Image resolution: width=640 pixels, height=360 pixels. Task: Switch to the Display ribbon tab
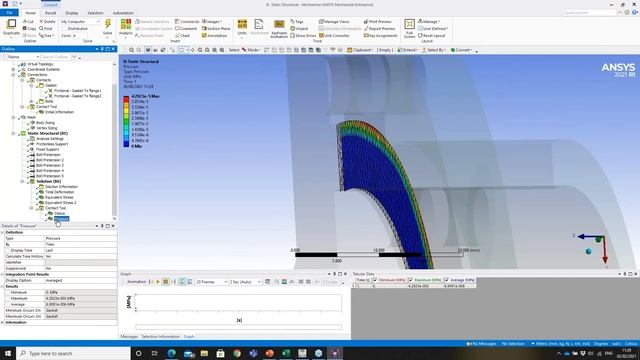tap(72, 13)
